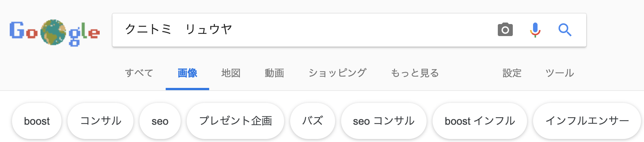Select the バズ suggestion chip
This screenshot has width=644, height=142.
[x=313, y=121]
